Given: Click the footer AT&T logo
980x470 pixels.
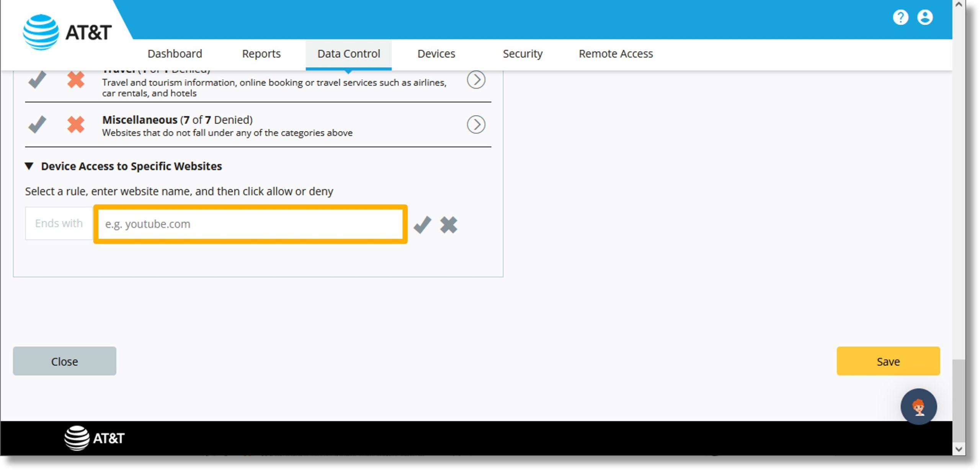Looking at the screenshot, I should pyautogui.click(x=94, y=438).
